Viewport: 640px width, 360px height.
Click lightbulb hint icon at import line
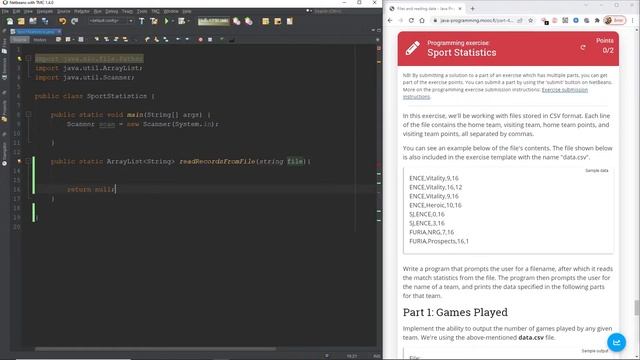tap(19, 59)
